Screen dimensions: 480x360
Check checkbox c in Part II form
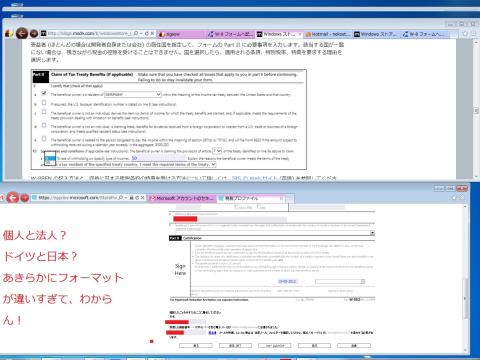click(44, 112)
